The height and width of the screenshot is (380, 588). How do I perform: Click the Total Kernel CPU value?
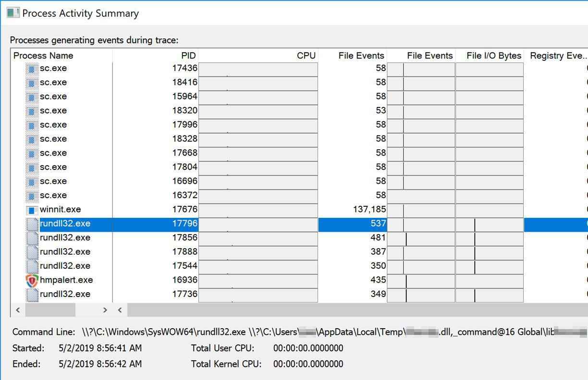click(308, 364)
